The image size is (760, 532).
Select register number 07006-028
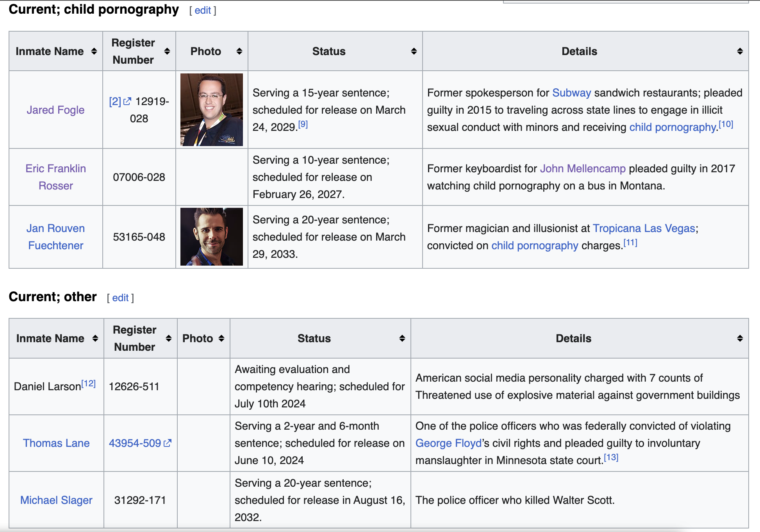click(139, 177)
